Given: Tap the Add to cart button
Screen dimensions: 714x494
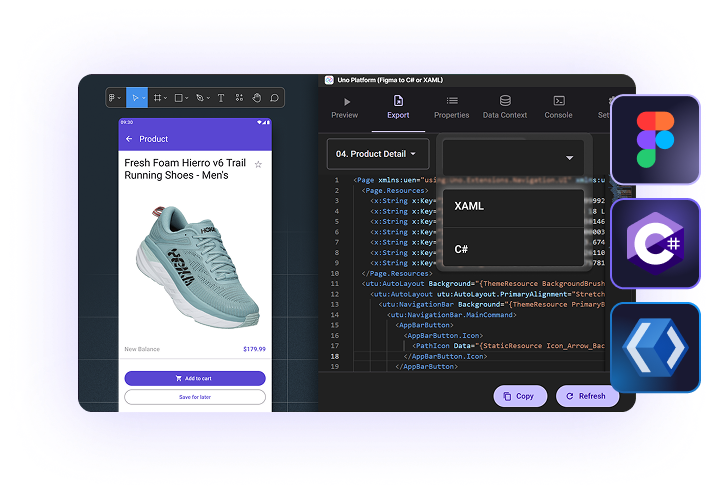Looking at the screenshot, I should pos(195,378).
